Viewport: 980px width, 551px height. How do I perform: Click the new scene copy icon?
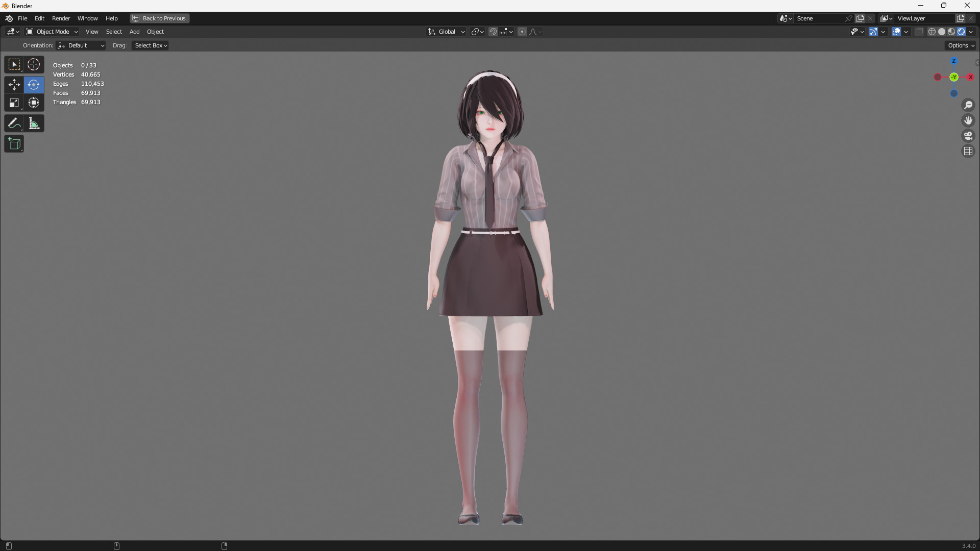pos(860,18)
